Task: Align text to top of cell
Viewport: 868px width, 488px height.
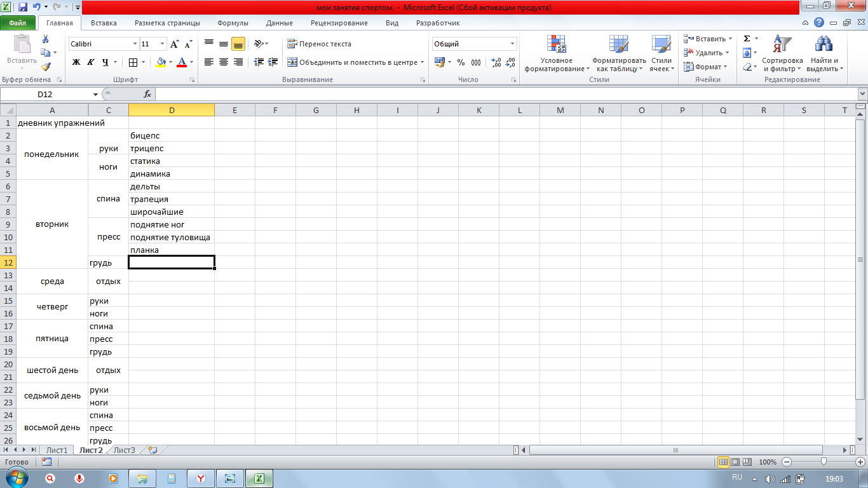Action: pyautogui.click(x=209, y=44)
